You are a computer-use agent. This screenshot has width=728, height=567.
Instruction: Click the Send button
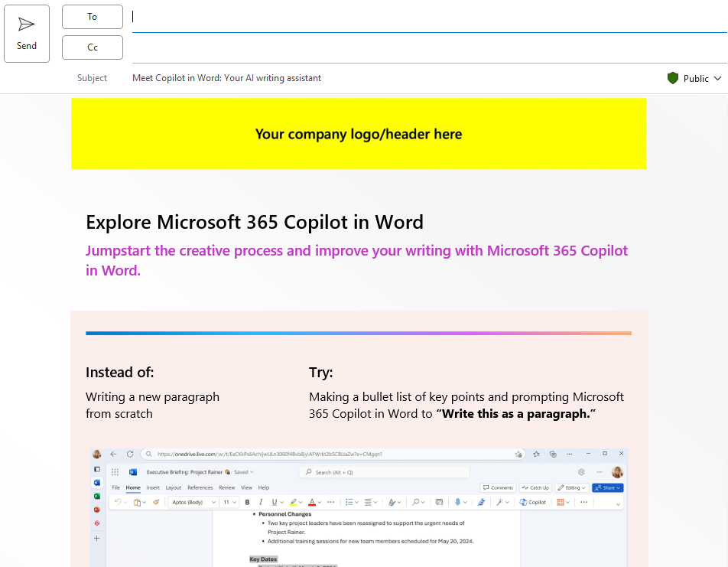[27, 34]
